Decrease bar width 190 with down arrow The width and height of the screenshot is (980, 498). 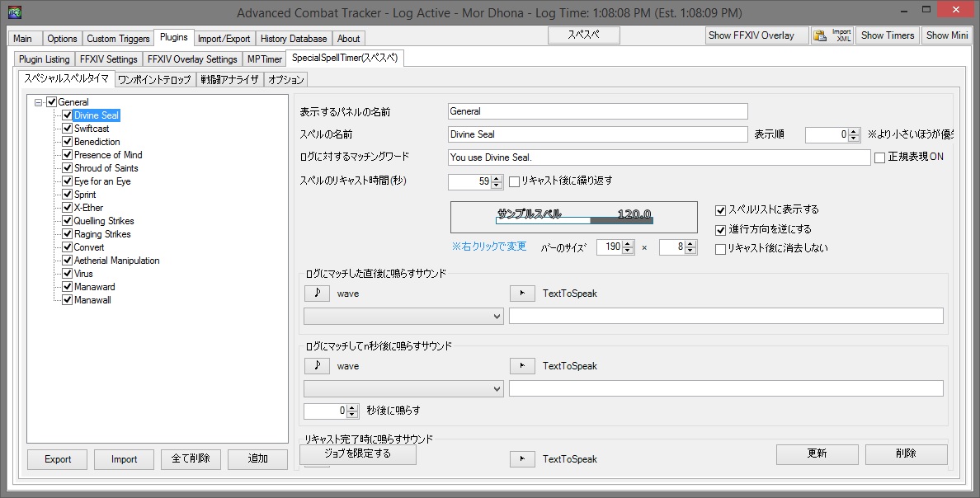pyautogui.click(x=628, y=251)
